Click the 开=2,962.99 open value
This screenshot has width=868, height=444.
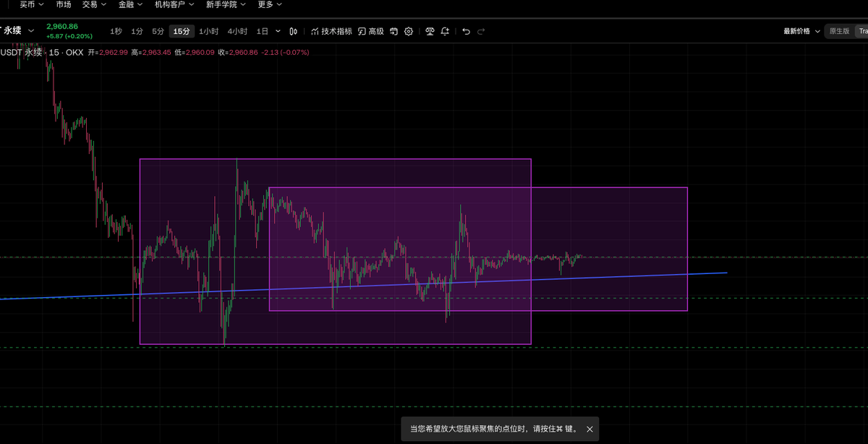(108, 52)
